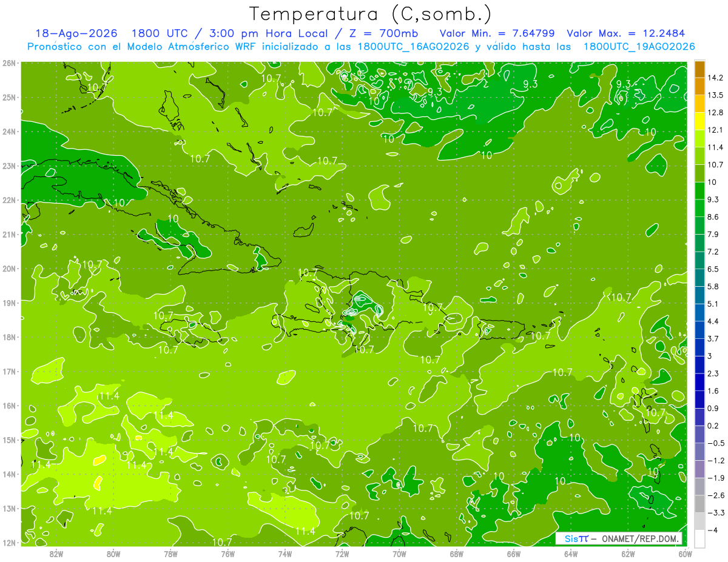Click the colorbar label '-4'
The height and width of the screenshot is (562, 728).
pyautogui.click(x=712, y=530)
